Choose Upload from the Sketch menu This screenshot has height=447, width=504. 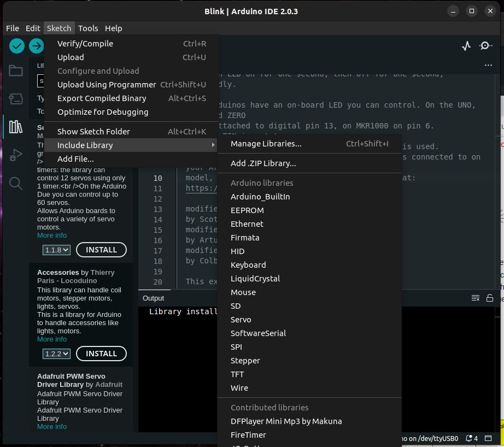[131, 57]
